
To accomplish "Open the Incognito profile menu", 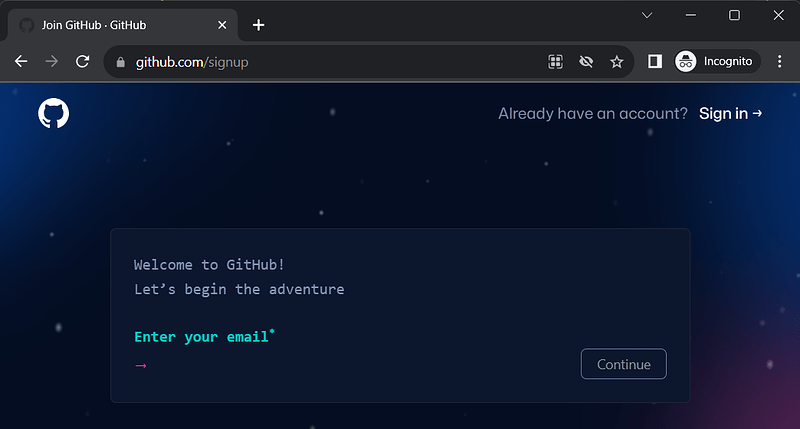I will (717, 62).
